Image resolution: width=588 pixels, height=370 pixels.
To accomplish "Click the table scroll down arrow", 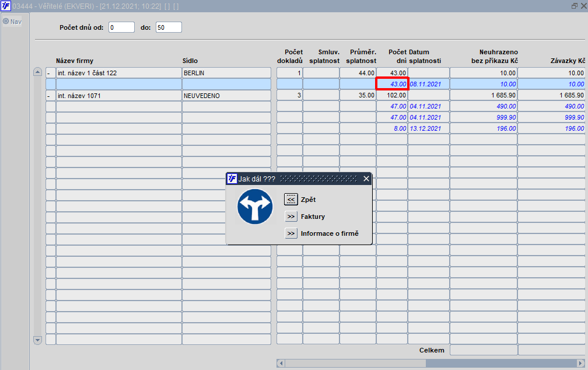I will [37, 340].
